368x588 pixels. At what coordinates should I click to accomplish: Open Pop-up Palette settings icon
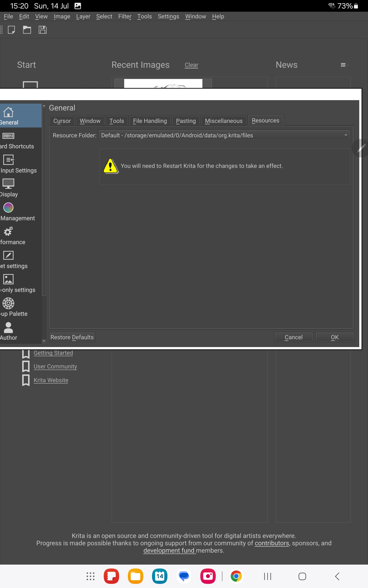[8, 303]
